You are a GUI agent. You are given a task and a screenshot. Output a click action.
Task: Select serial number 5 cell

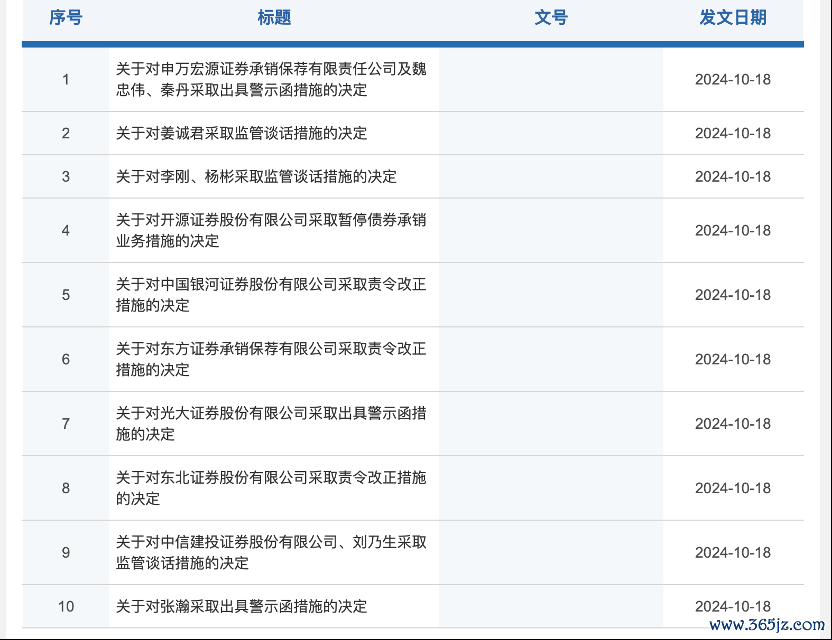pyautogui.click(x=66, y=295)
